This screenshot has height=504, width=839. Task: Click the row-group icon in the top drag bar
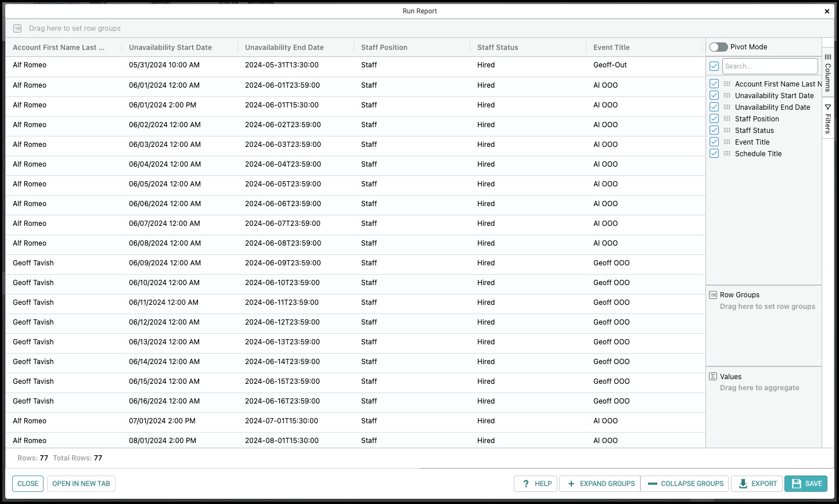17,28
